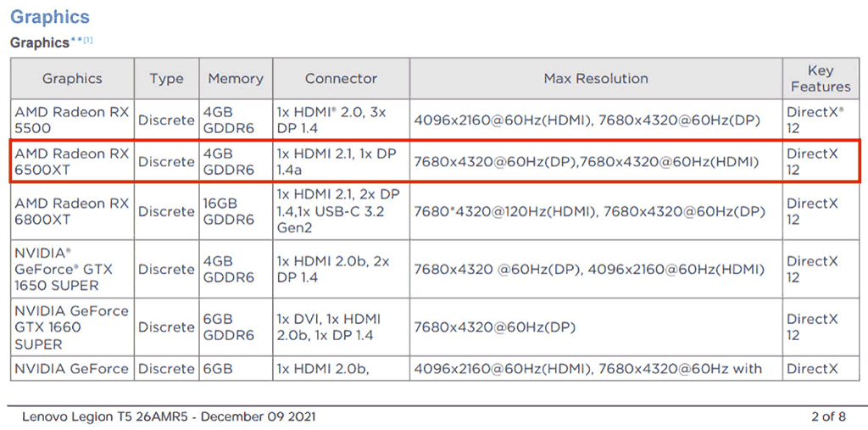Select the AMD Radeon RX 5500 cell

click(x=73, y=120)
